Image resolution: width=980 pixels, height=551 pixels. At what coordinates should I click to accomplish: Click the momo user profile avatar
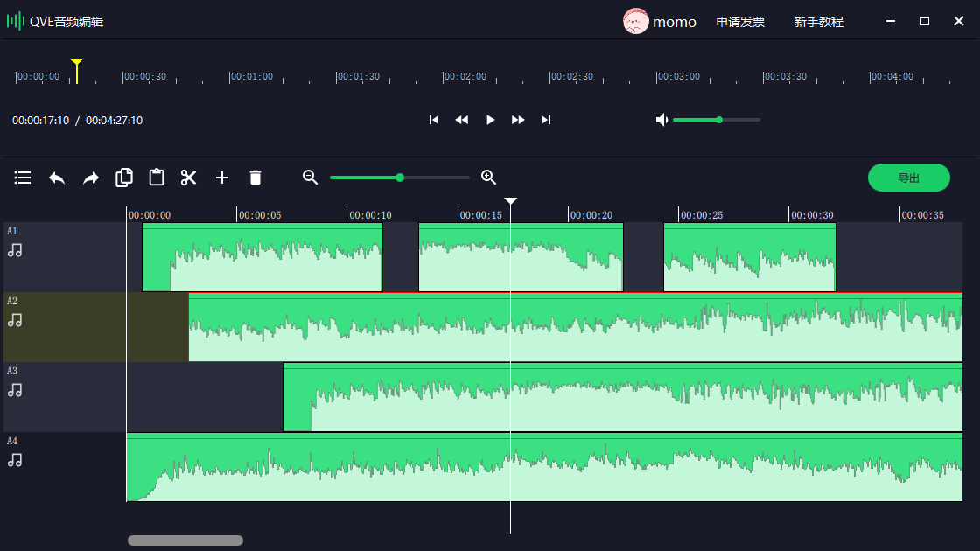[636, 22]
